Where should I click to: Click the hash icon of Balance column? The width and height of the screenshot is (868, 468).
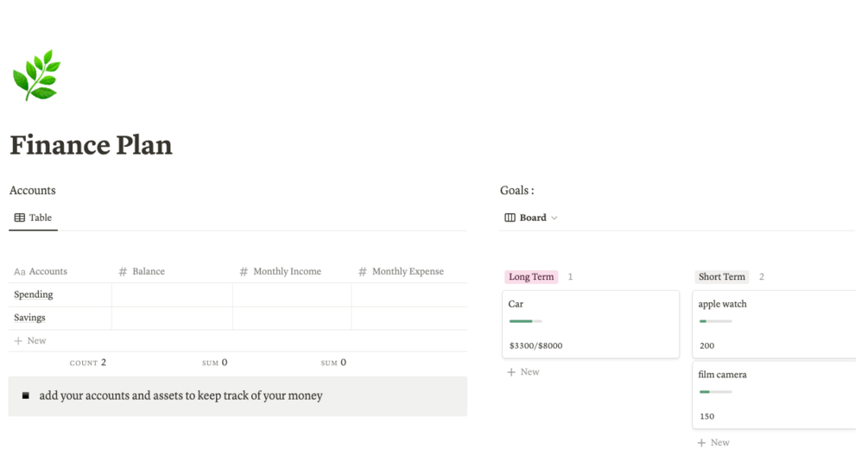[x=123, y=271]
